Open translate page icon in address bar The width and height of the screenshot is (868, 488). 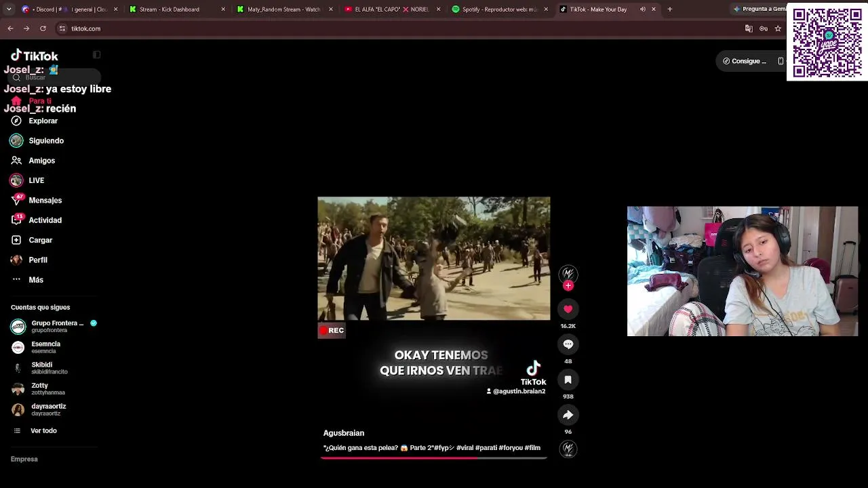(x=749, y=28)
